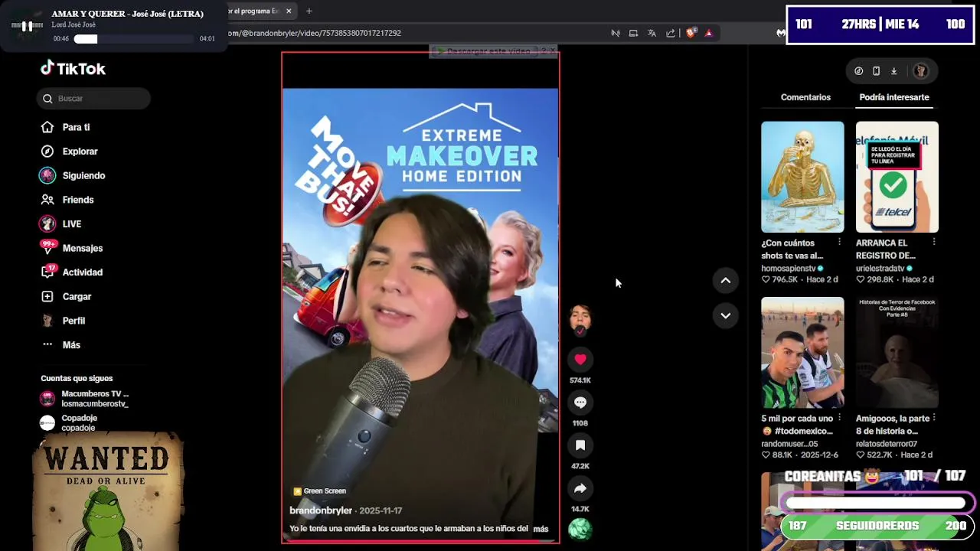The image size is (980, 551).
Task: Bookmark the video to favorites
Action: point(580,445)
